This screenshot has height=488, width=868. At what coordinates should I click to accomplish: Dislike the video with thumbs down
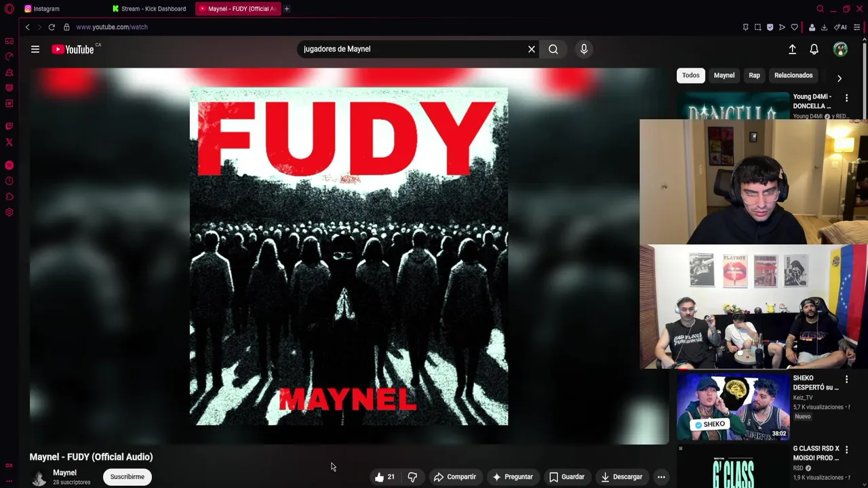pyautogui.click(x=412, y=477)
